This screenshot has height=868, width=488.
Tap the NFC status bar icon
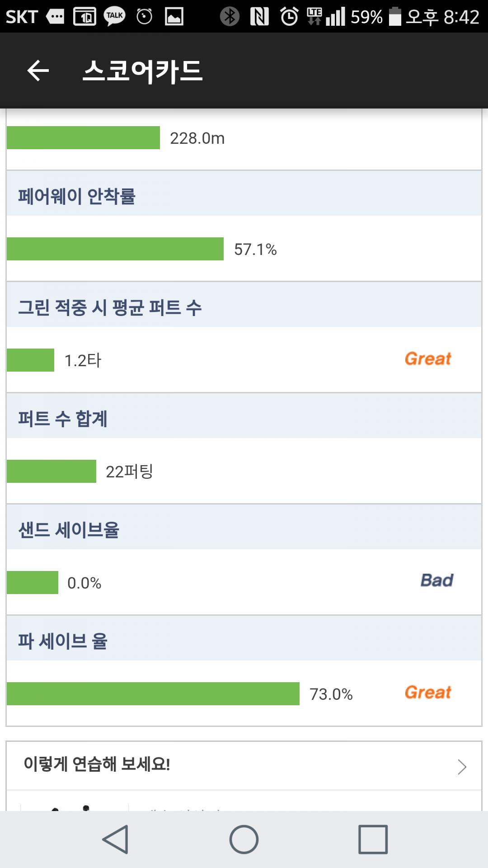[x=259, y=17]
